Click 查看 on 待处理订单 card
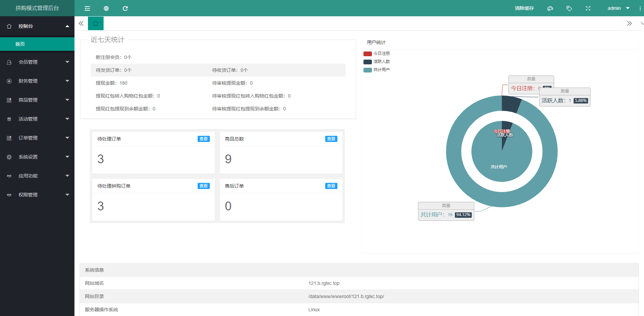Screen dimensions: 644x316 (203, 139)
